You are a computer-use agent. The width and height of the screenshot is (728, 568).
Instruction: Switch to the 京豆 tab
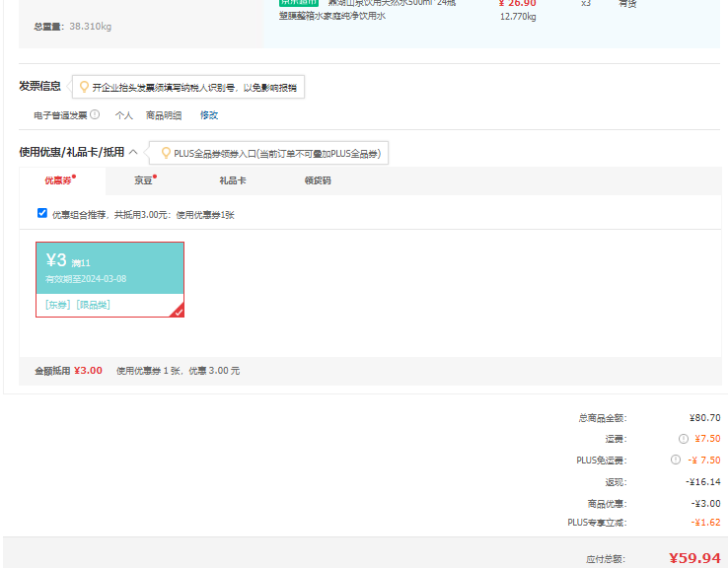click(145, 180)
